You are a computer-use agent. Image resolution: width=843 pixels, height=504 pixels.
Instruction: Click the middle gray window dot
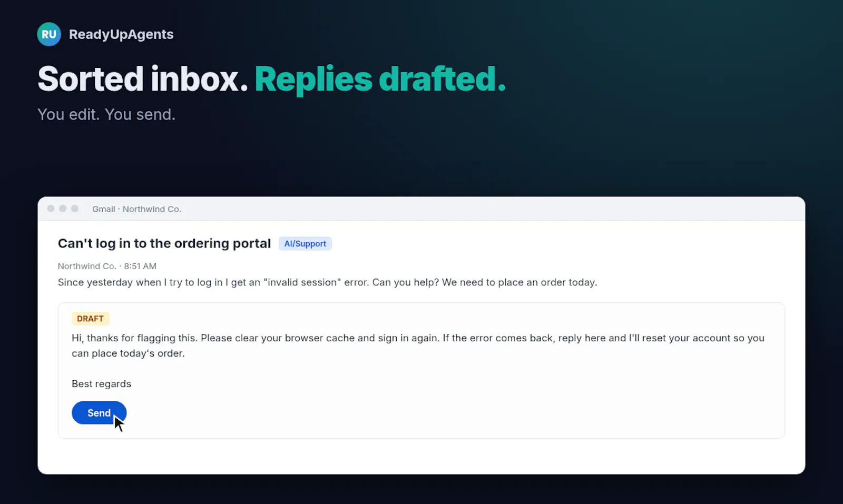pos(63,209)
